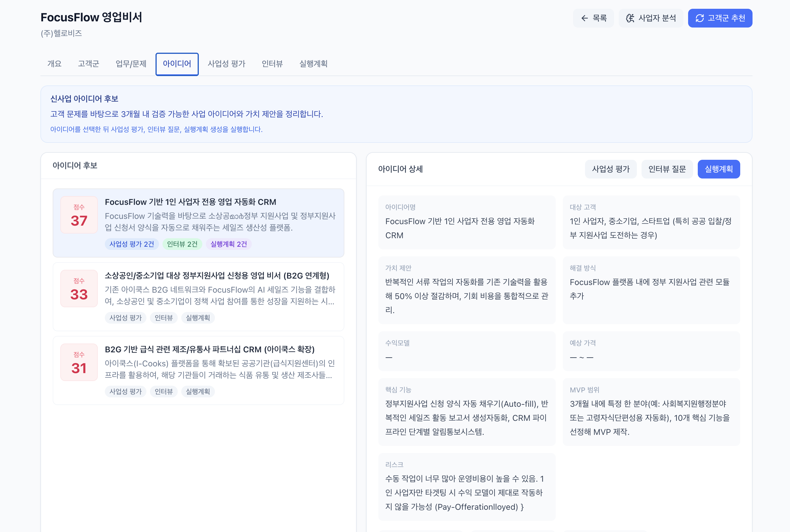Click the blue 실행계획 button in 아이디어 상세
The image size is (790, 532).
point(719,169)
